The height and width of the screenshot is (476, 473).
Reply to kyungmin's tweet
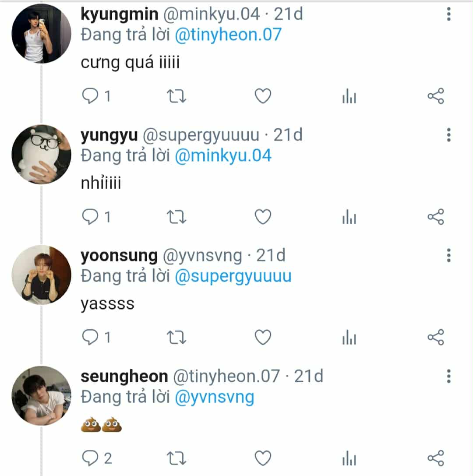coord(91,96)
